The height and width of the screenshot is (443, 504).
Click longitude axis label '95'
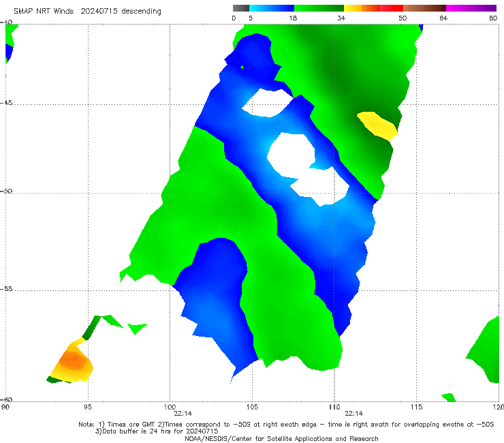pos(87,407)
